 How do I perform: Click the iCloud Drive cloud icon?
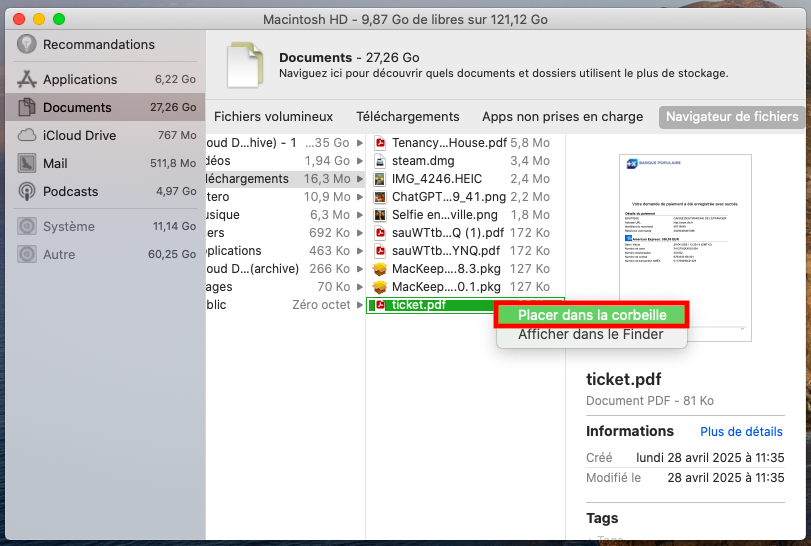coord(27,135)
